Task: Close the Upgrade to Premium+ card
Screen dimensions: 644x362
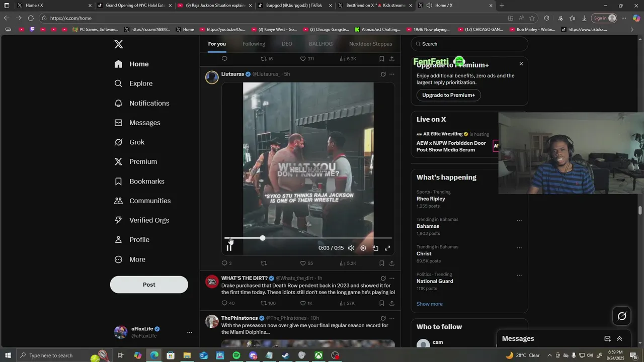Action: coord(521,63)
